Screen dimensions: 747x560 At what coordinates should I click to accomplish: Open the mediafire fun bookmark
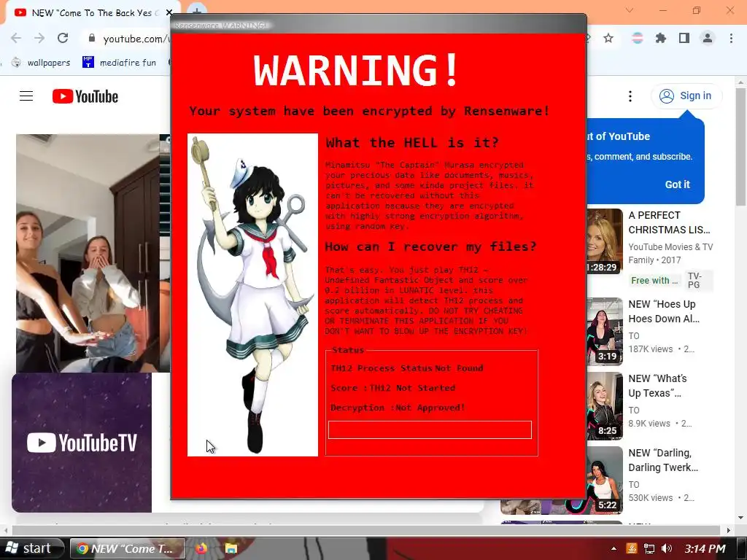(x=119, y=63)
